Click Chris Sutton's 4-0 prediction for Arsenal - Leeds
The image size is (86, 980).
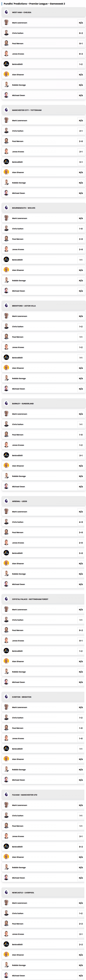pyautogui.click(x=81, y=522)
